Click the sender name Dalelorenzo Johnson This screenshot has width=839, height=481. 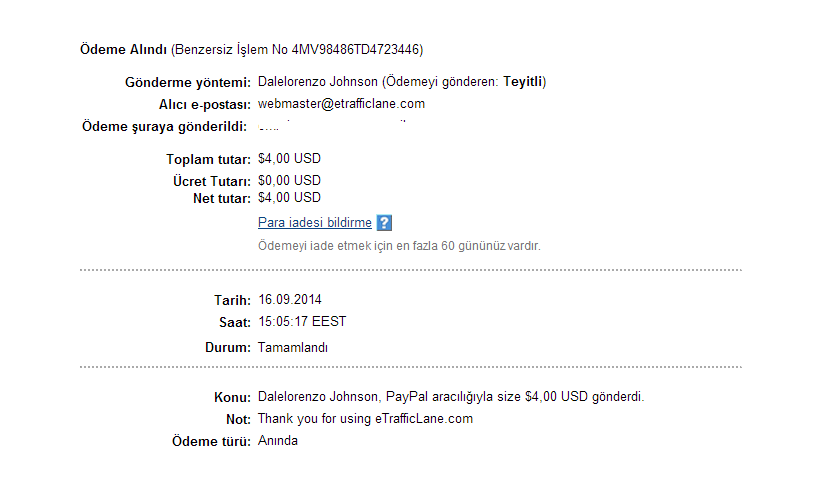[x=318, y=82]
